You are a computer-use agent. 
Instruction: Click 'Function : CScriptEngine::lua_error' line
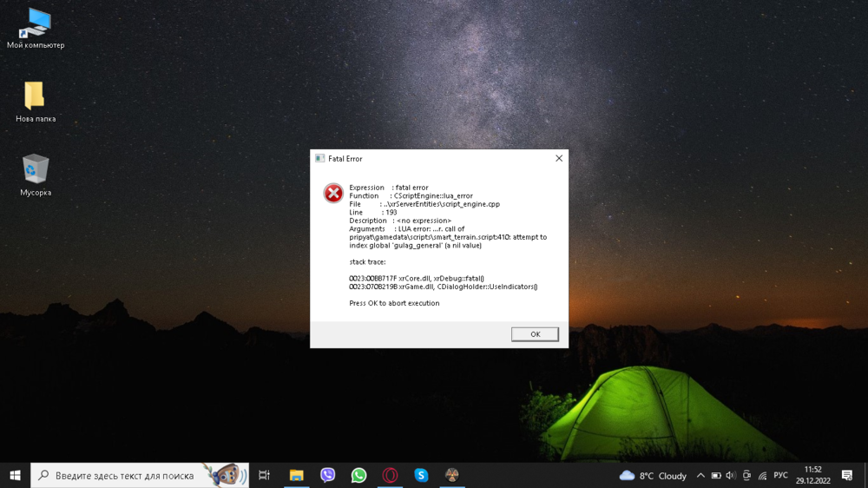click(411, 195)
